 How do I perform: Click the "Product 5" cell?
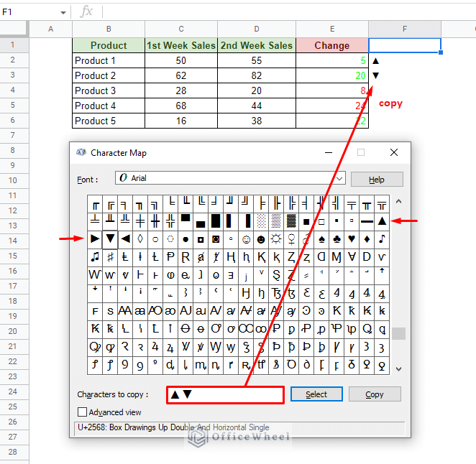109,121
